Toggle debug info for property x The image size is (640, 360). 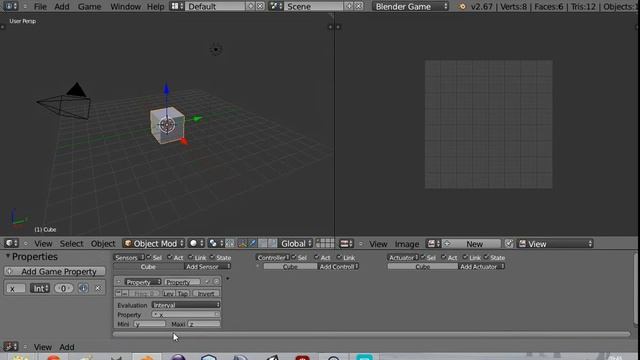[83, 288]
